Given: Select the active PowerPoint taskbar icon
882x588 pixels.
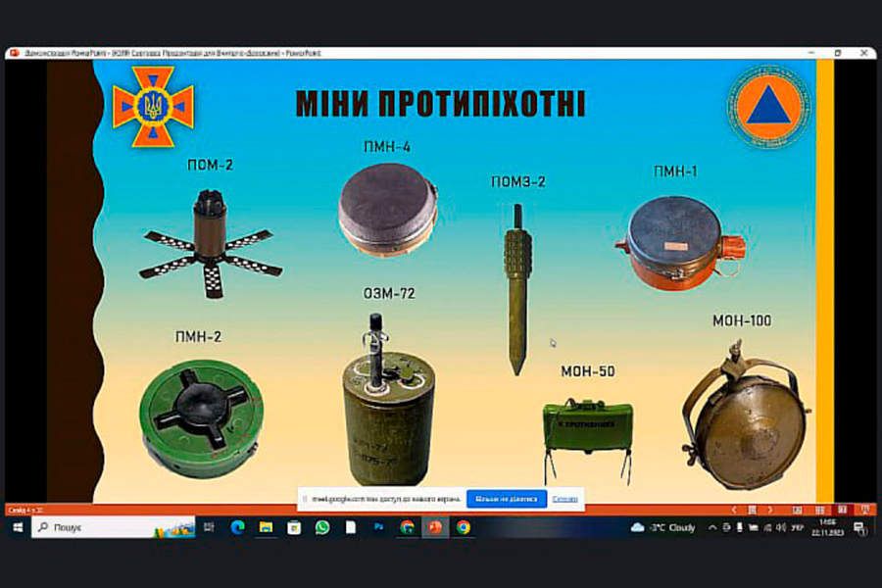Looking at the screenshot, I should (x=435, y=527).
